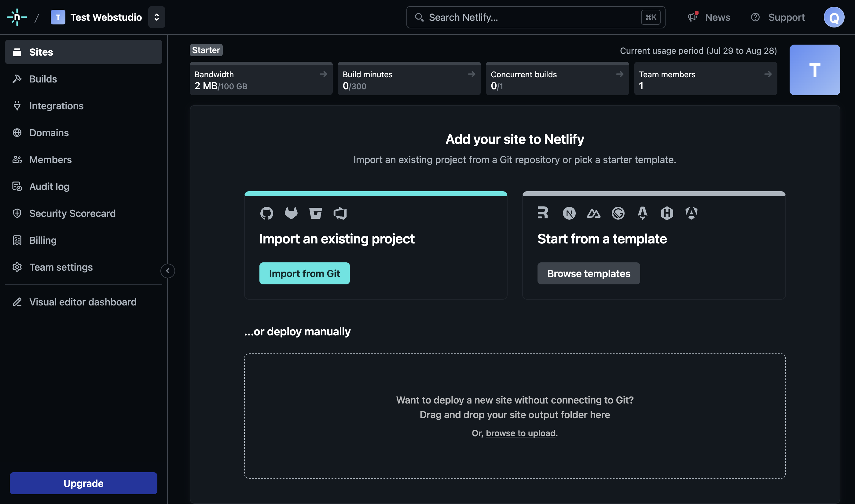Viewport: 855px width, 504px height.
Task: Click the Hugo template icon
Action: pyautogui.click(x=667, y=213)
